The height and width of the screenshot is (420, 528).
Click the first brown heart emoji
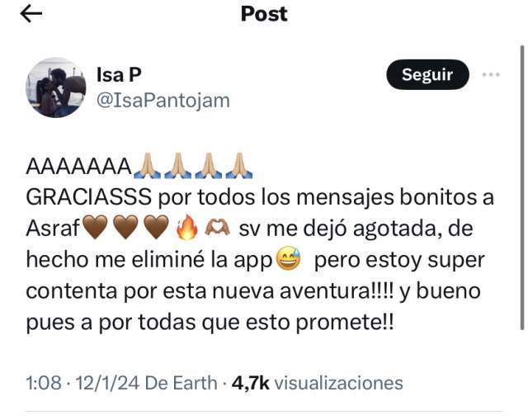point(95,228)
